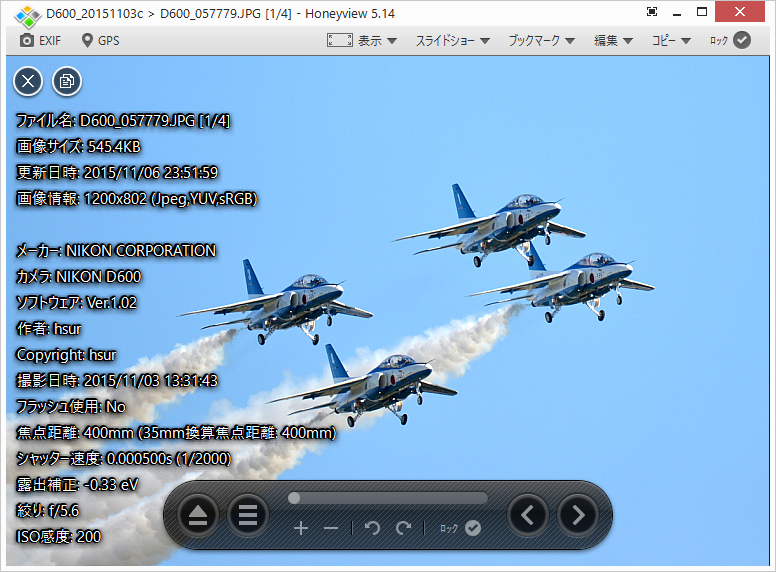776x572 pixels.
Task: Close the EXIF info overlay
Action: pos(27,81)
